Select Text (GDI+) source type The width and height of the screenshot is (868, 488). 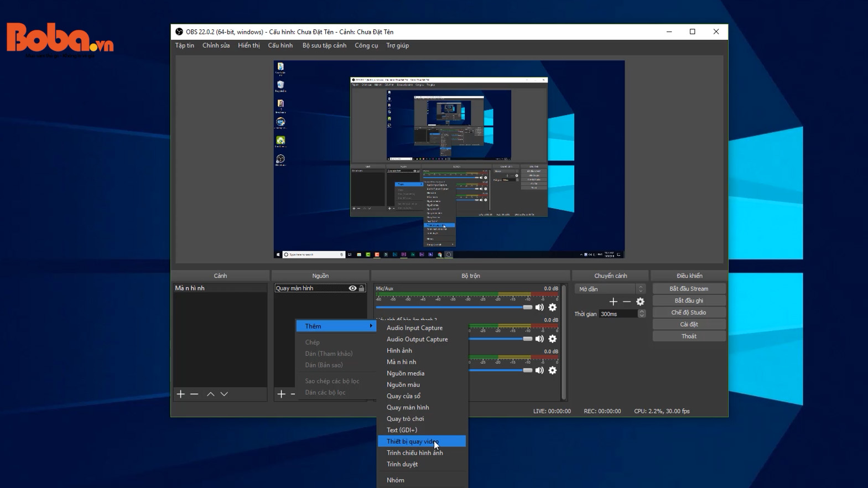tap(422, 430)
